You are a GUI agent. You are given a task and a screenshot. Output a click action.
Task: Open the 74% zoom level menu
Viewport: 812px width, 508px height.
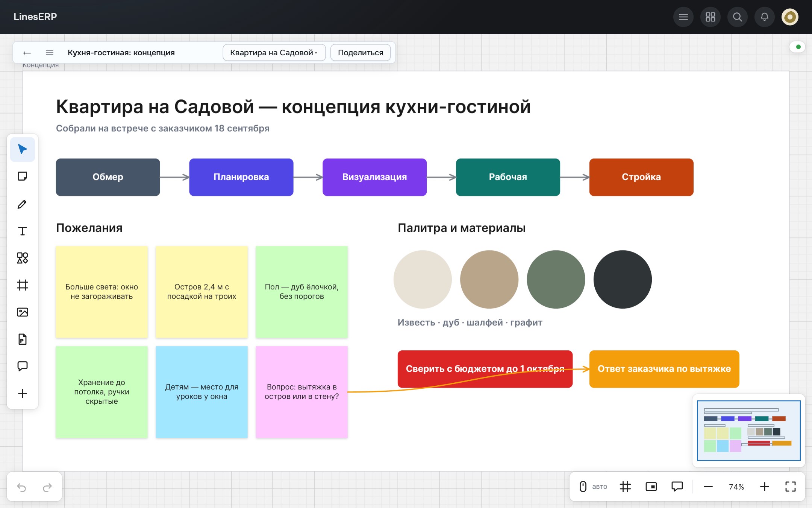(736, 487)
